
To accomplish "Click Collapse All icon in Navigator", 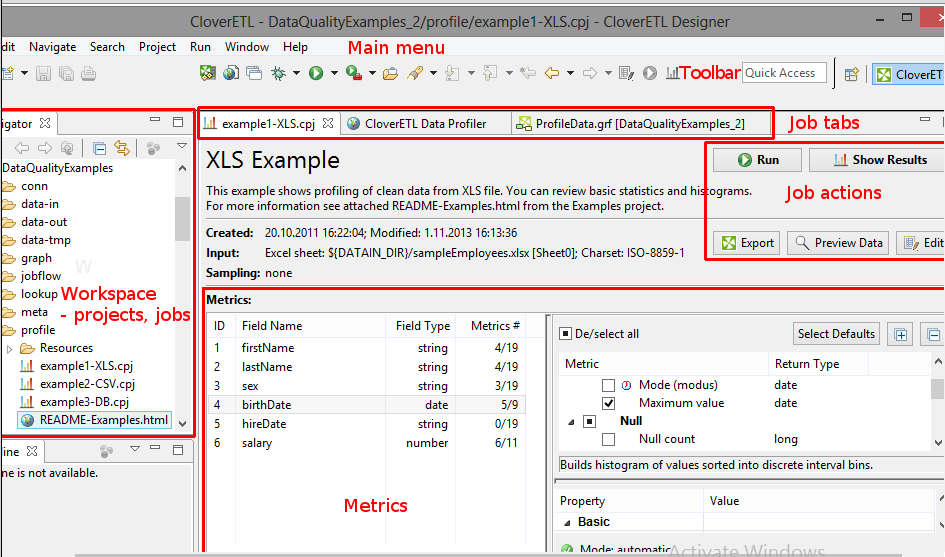I will [x=100, y=148].
